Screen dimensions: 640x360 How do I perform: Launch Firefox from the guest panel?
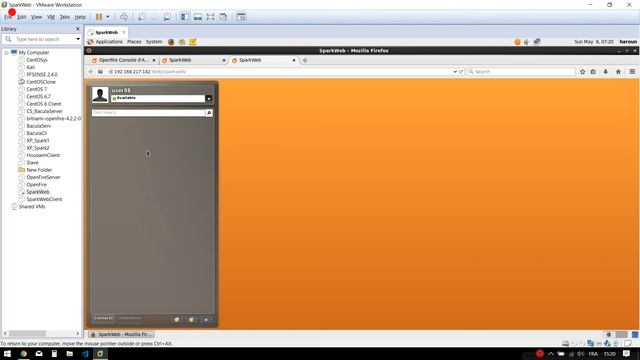tap(171, 42)
